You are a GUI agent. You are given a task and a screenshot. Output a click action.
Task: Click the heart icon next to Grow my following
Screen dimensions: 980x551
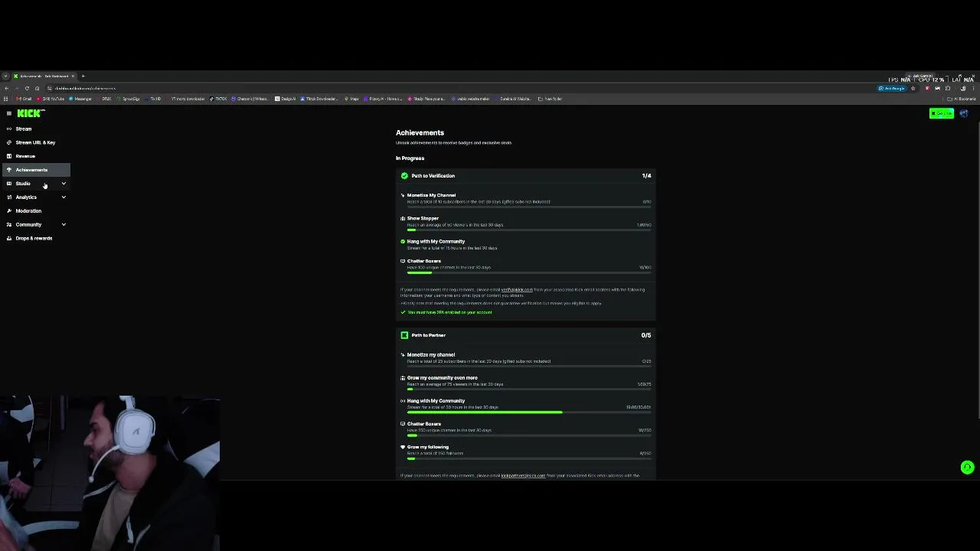tap(403, 447)
